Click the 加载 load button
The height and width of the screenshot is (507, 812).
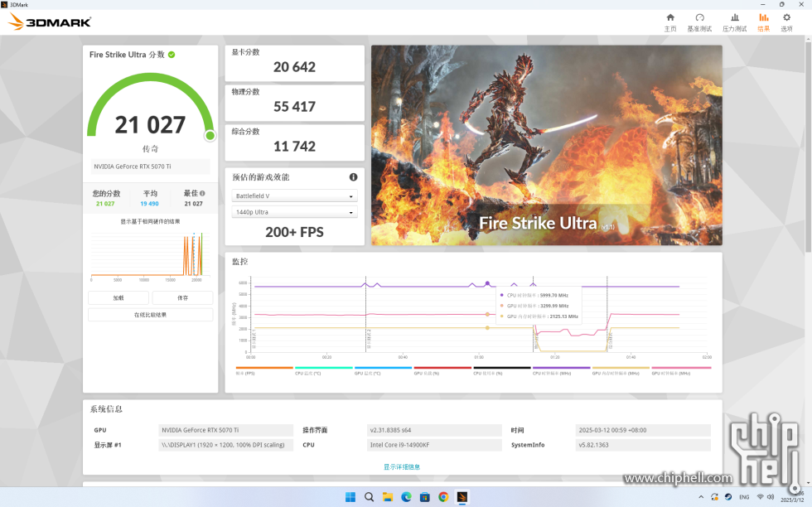pyautogui.click(x=118, y=297)
